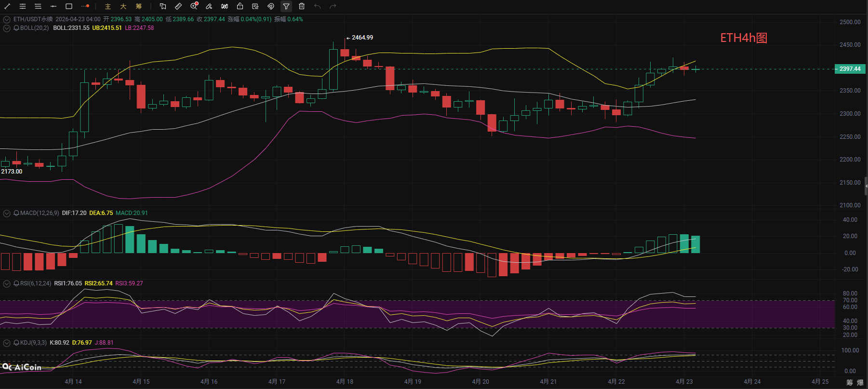
Task: Toggle alert bell next to MACD(12,26,9)
Action: click(16, 213)
